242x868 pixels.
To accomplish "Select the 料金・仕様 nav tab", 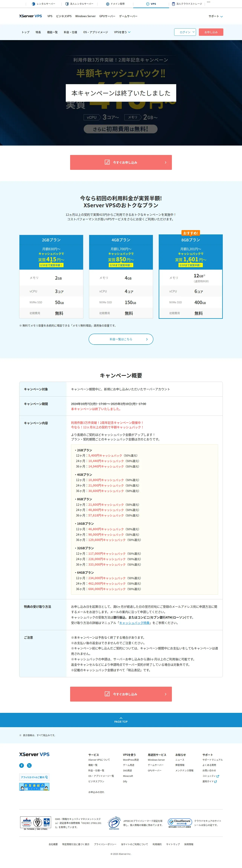I will pos(70,32).
